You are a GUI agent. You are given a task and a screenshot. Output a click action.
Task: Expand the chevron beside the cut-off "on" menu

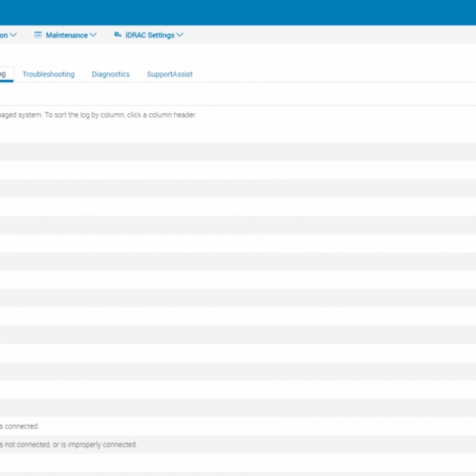(x=13, y=35)
